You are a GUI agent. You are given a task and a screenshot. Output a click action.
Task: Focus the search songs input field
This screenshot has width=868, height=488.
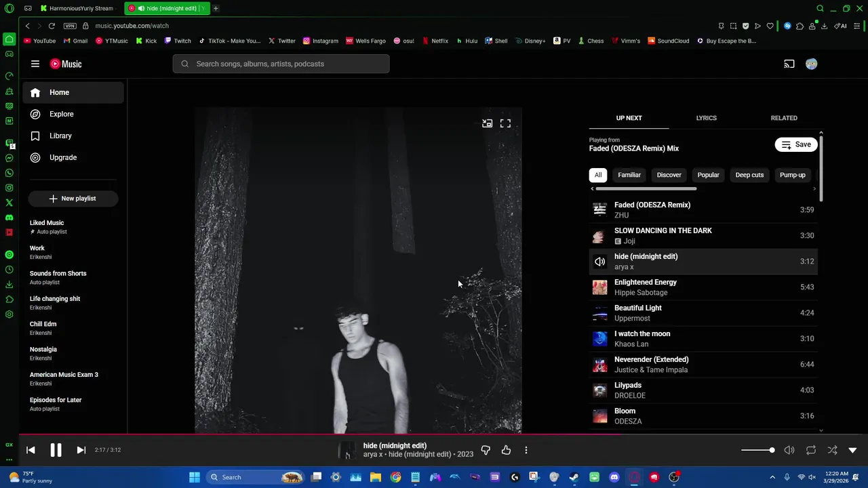point(281,64)
